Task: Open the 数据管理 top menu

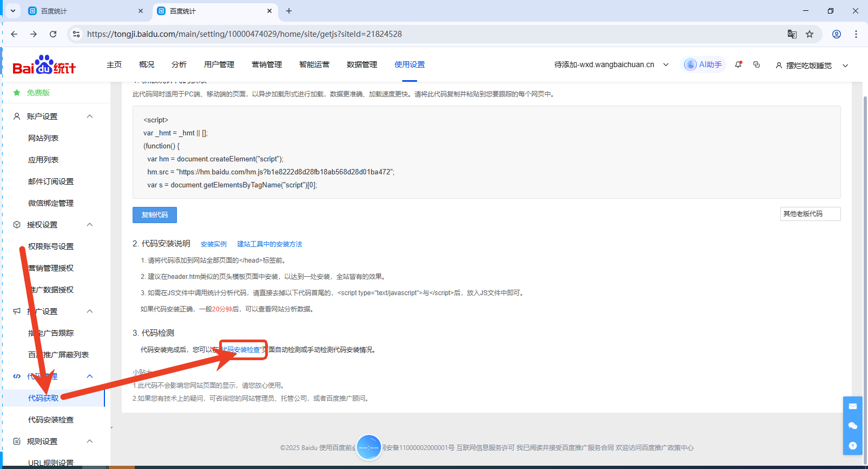Action: [x=361, y=64]
